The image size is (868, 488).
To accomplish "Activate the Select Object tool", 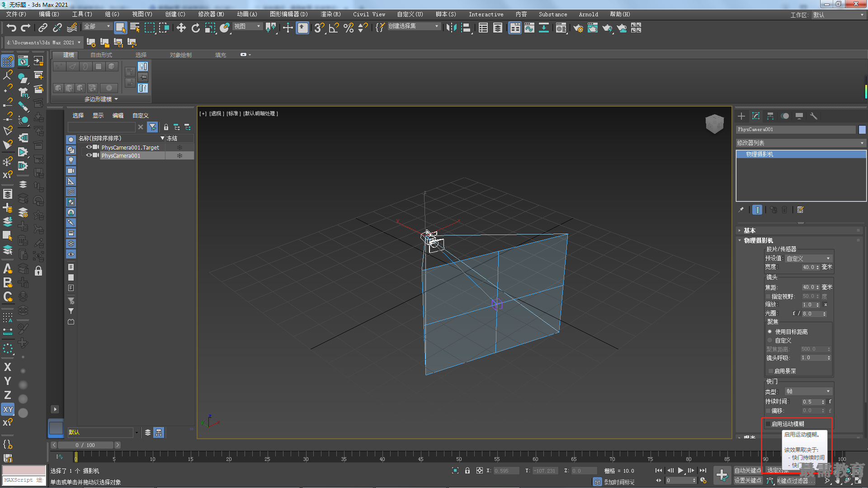I will point(120,28).
